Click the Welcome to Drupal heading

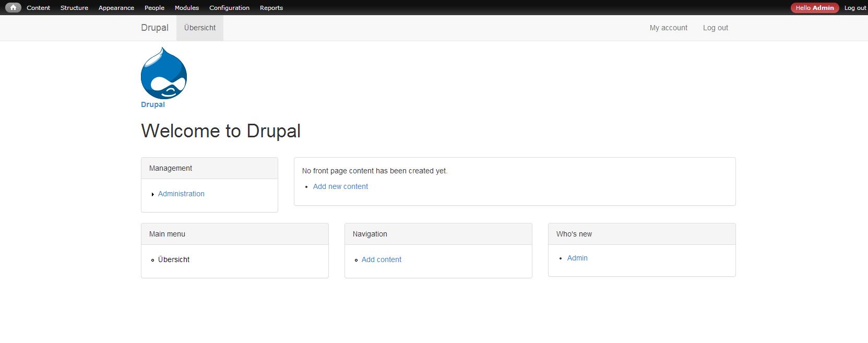(x=221, y=131)
